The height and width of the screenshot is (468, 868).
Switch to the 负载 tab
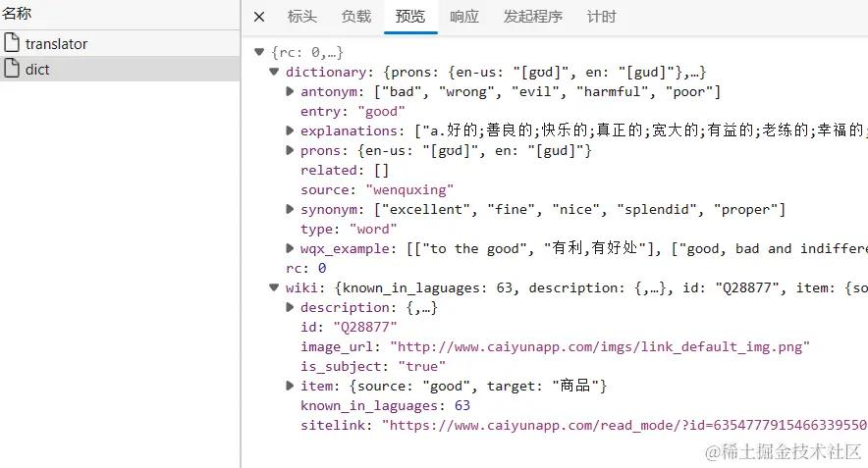356,17
